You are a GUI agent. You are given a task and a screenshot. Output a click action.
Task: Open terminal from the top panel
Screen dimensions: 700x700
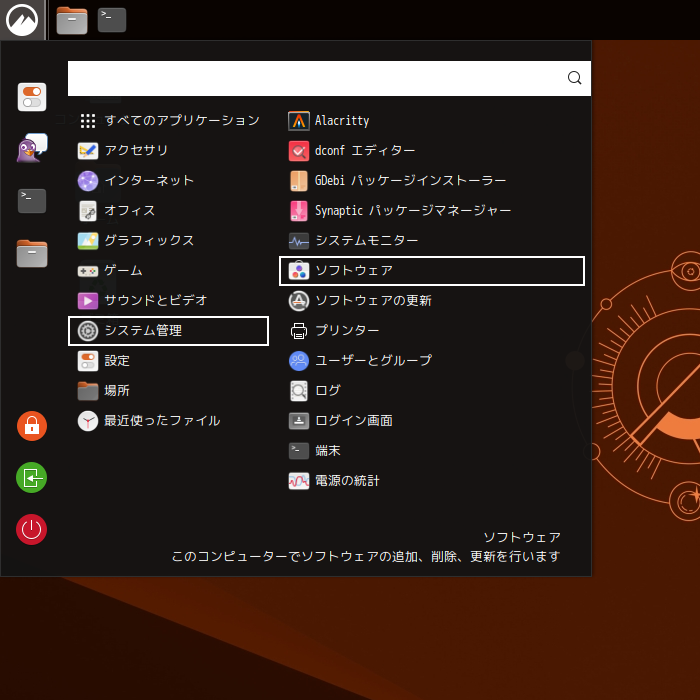(112, 20)
